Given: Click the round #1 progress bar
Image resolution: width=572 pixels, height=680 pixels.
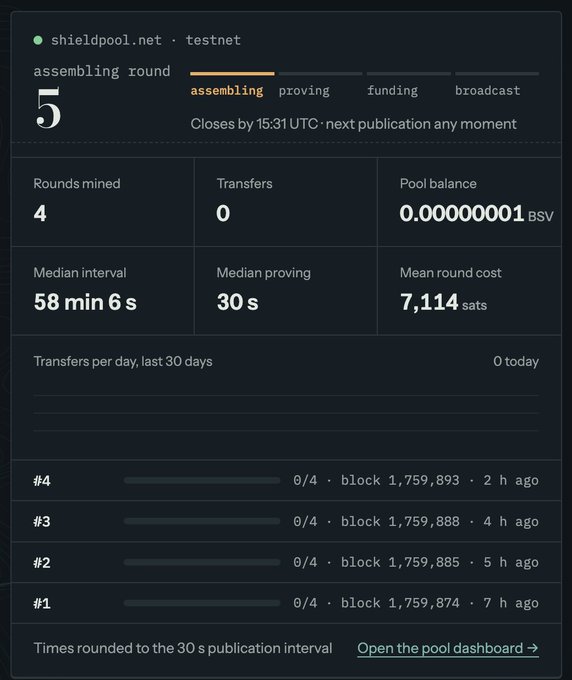Looking at the screenshot, I should tap(202, 603).
